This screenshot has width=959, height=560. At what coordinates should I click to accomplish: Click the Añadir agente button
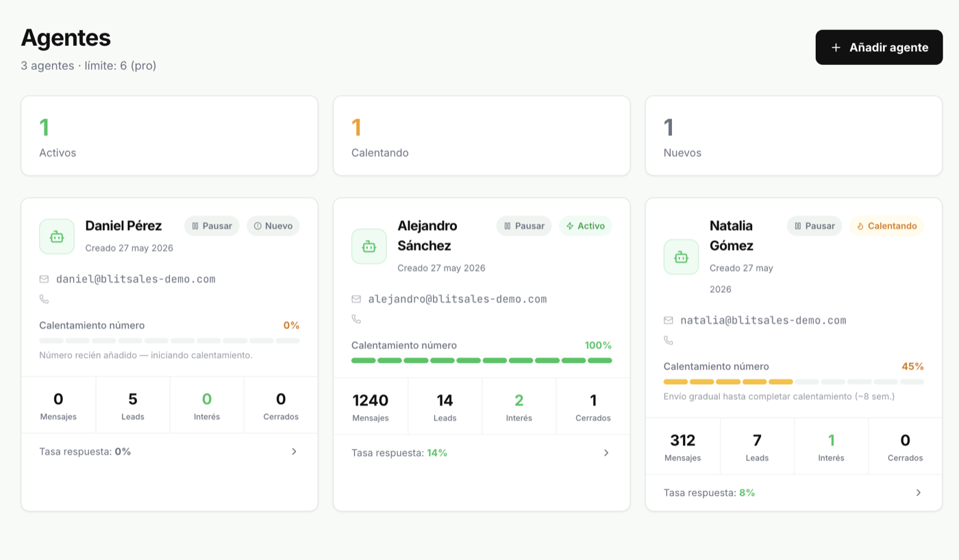click(x=879, y=47)
